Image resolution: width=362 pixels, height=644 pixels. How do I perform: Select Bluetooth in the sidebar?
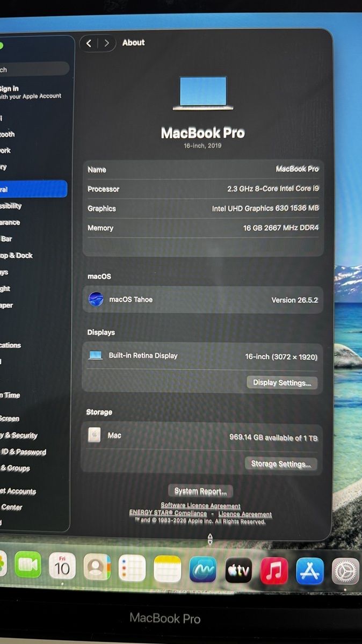click(8, 134)
